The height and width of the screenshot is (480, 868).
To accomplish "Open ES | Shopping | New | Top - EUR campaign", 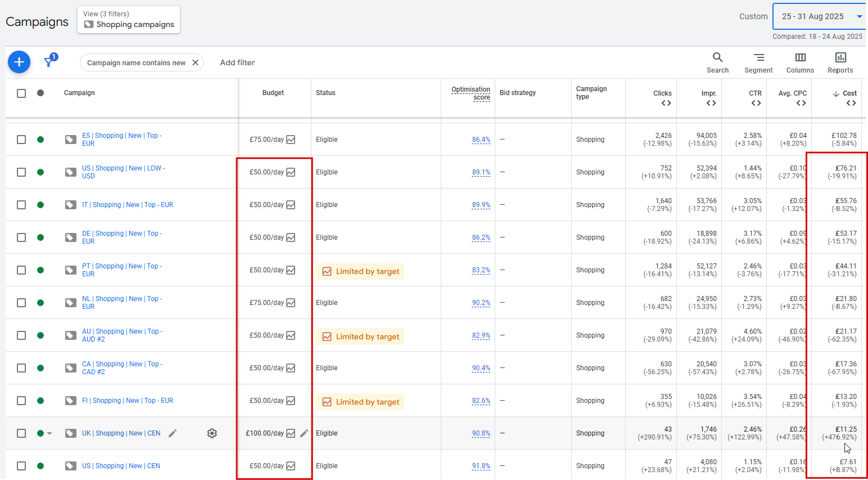I will [121, 140].
